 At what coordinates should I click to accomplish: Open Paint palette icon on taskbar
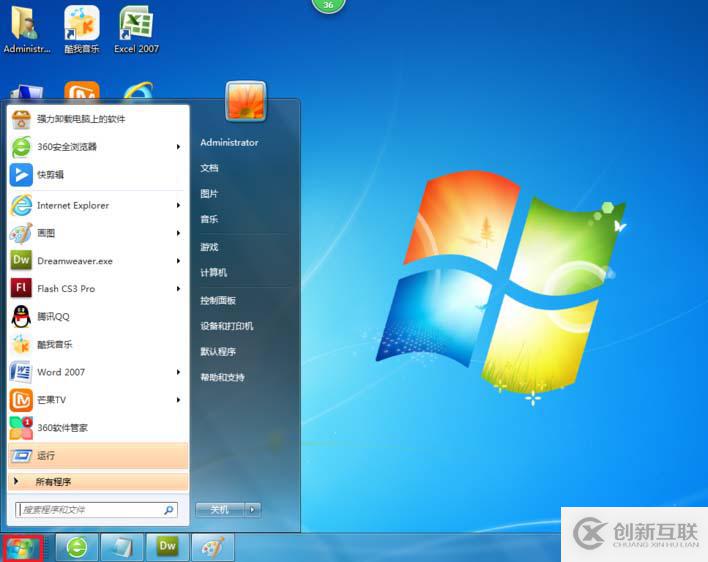(x=213, y=548)
